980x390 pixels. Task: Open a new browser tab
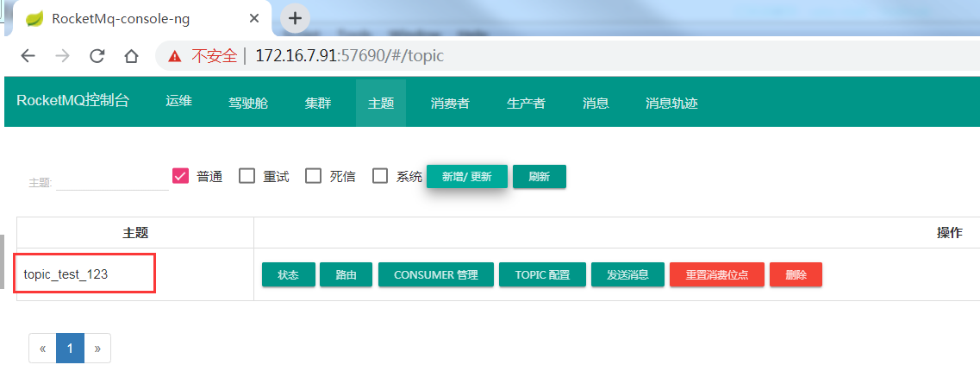(295, 18)
